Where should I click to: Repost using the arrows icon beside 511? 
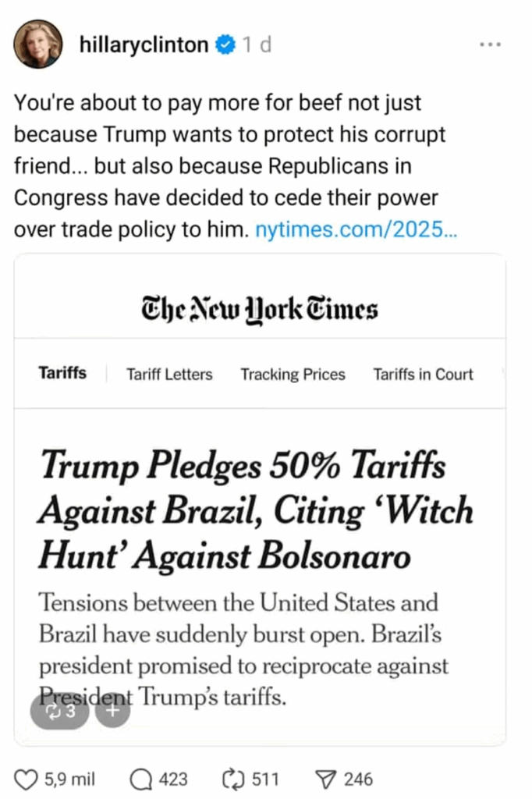(x=234, y=779)
